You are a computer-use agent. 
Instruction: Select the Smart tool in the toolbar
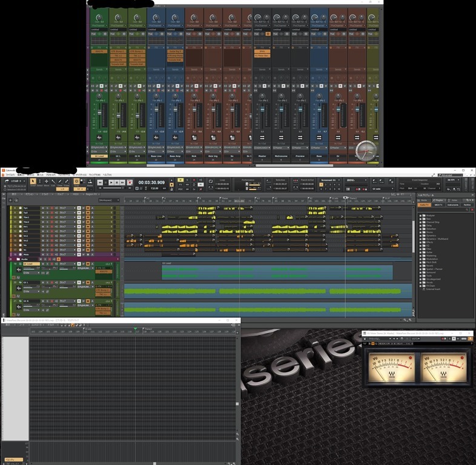point(33,181)
